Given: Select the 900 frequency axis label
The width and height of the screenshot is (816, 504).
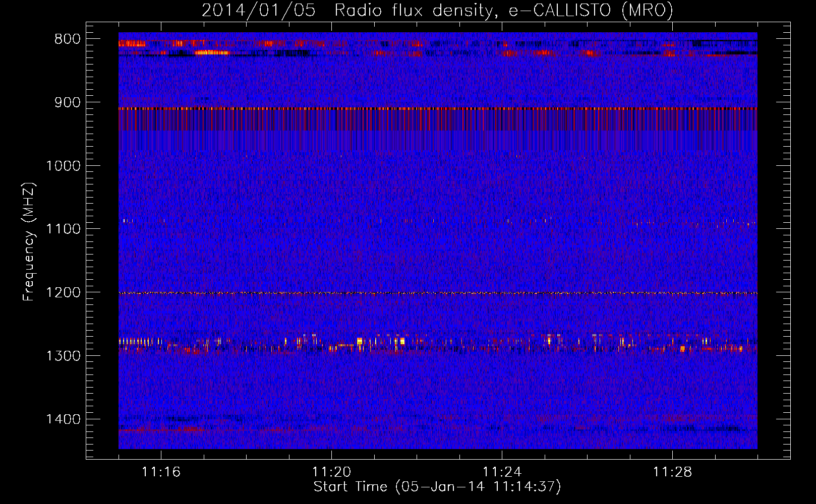Looking at the screenshot, I should point(68,103).
